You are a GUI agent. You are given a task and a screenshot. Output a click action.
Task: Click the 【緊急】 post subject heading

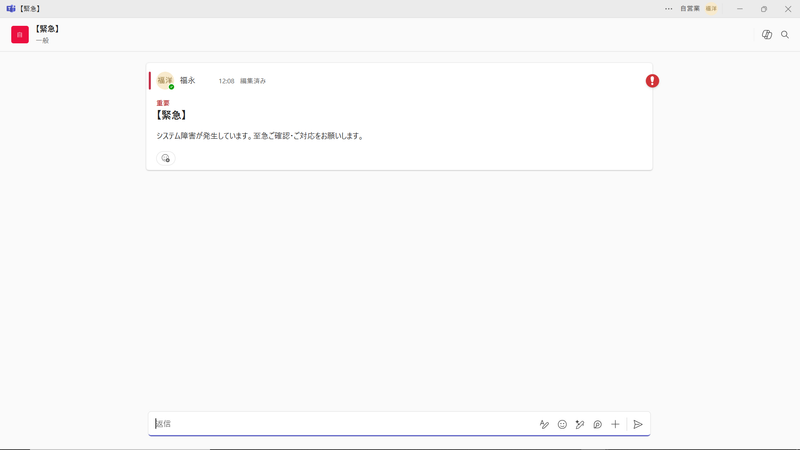(x=171, y=115)
